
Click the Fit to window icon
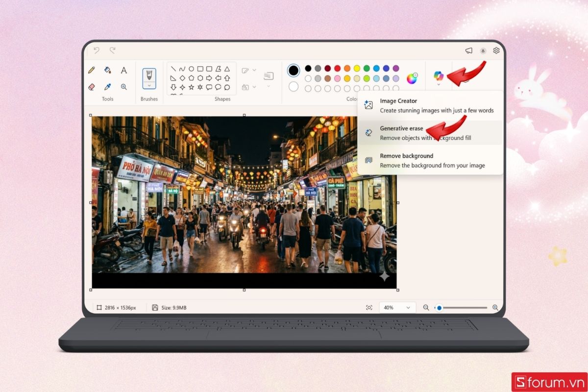369,308
